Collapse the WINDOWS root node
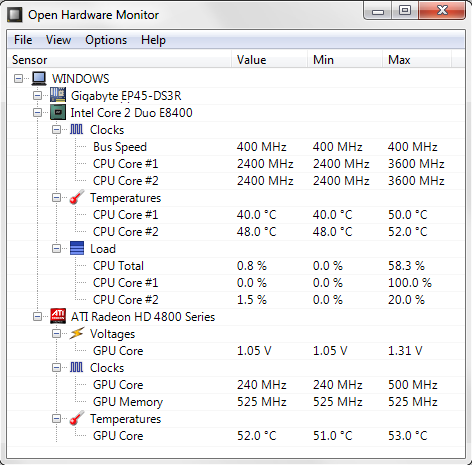472x465 pixels. click(x=19, y=79)
